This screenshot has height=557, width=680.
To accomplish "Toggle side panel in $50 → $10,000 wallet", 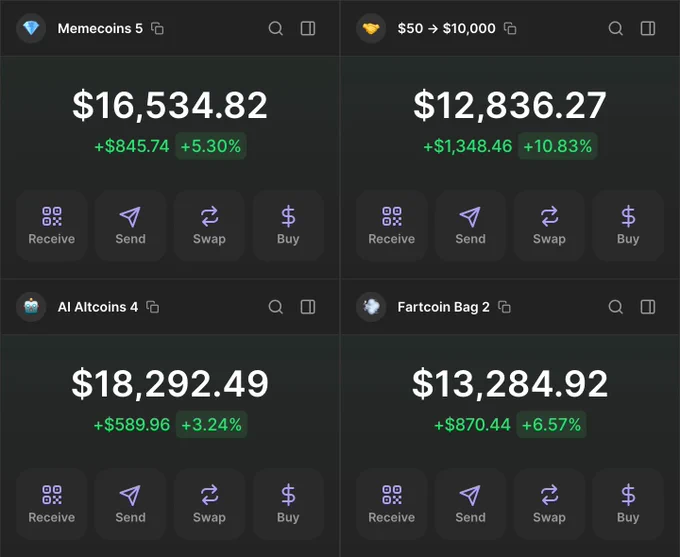I will click(x=648, y=29).
